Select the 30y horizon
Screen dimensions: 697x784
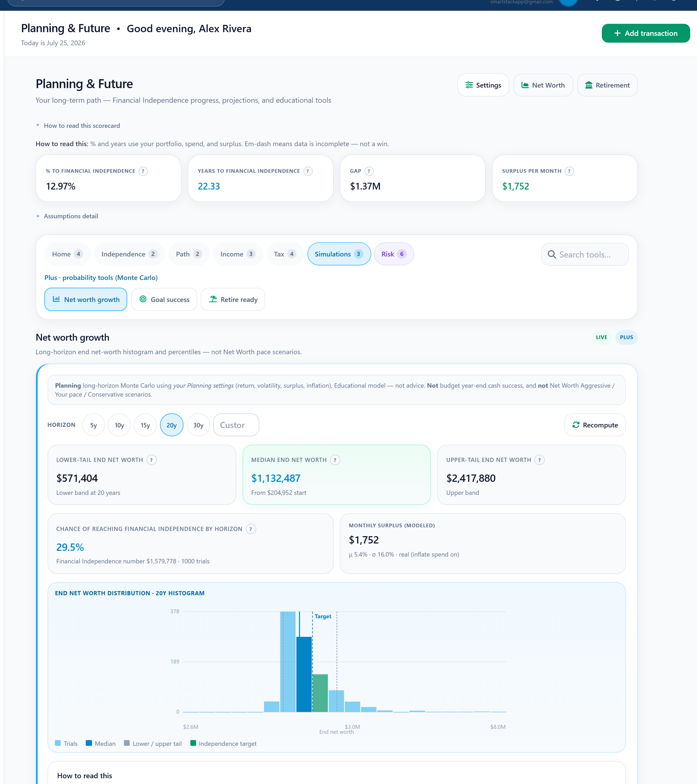(198, 425)
